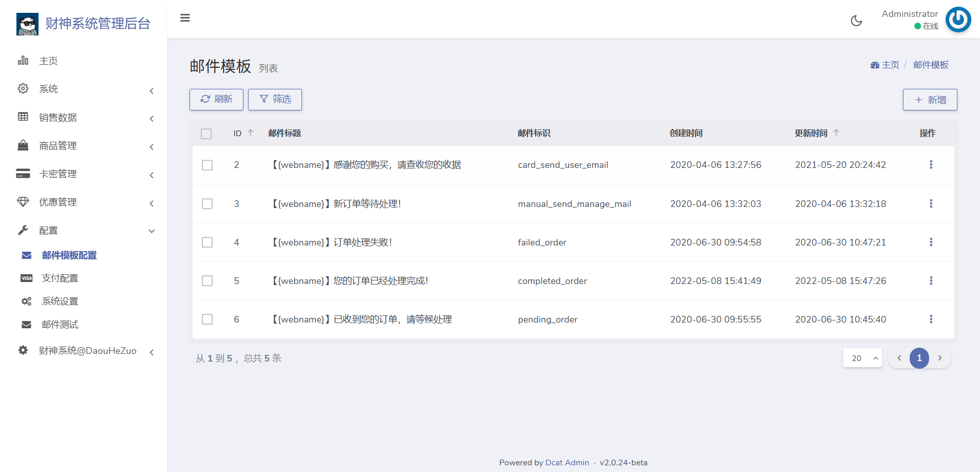Click the hamburger menu icon to collapse sidebar
The image size is (980, 472).
click(x=185, y=18)
